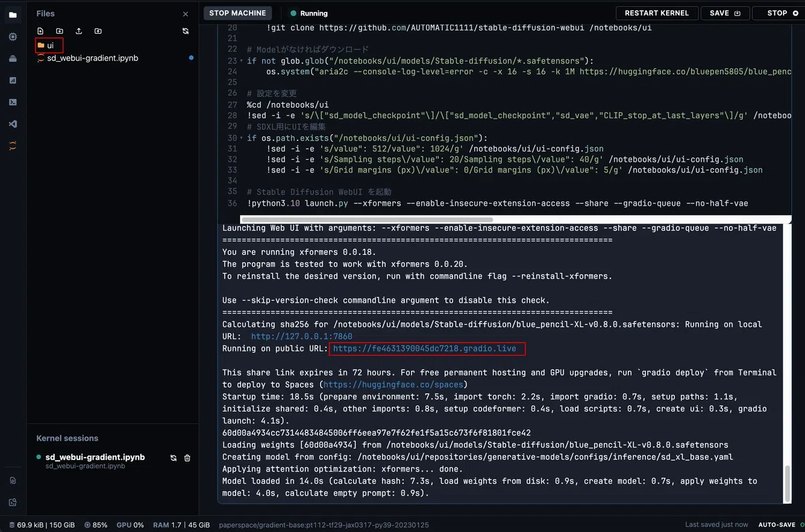Delete the sd_webui-gradient kernel session
This screenshot has height=532, width=805.
(x=187, y=458)
